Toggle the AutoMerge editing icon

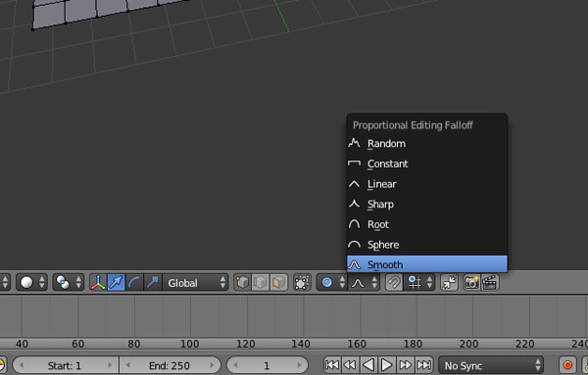[x=449, y=282]
